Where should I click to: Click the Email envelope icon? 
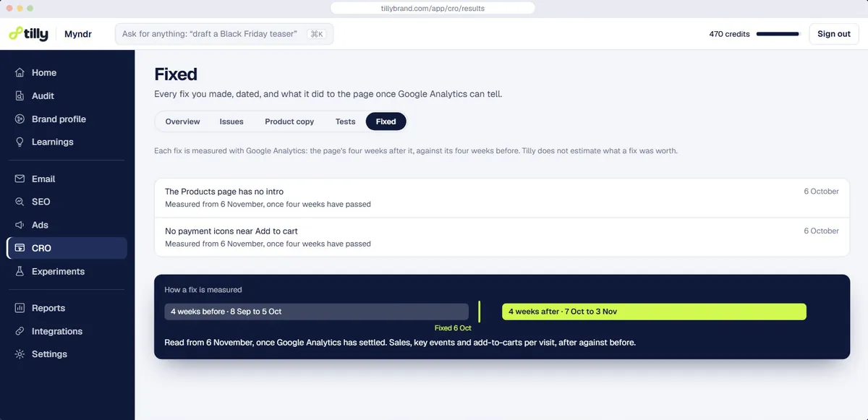click(20, 179)
